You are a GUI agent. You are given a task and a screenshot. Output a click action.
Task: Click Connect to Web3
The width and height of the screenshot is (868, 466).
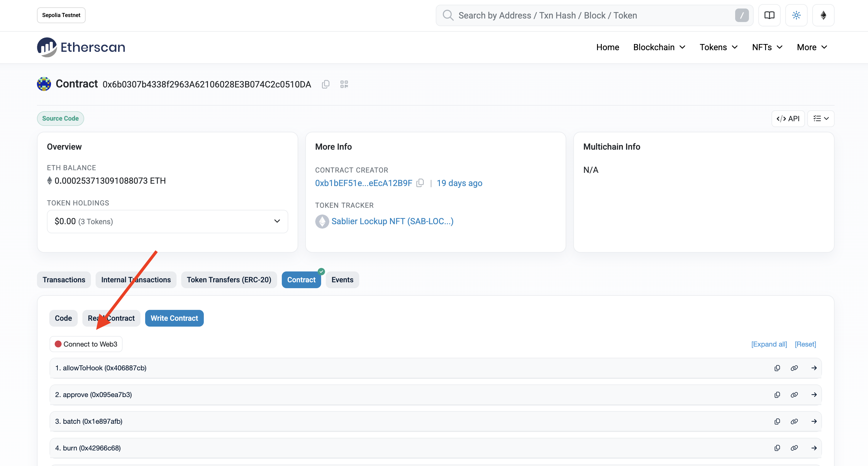(x=86, y=344)
